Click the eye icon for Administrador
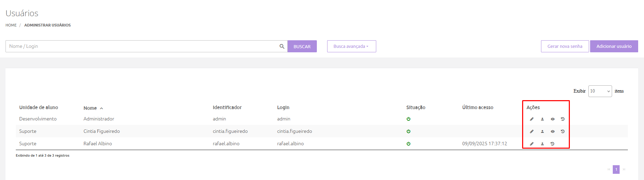644x180 pixels. [553, 119]
